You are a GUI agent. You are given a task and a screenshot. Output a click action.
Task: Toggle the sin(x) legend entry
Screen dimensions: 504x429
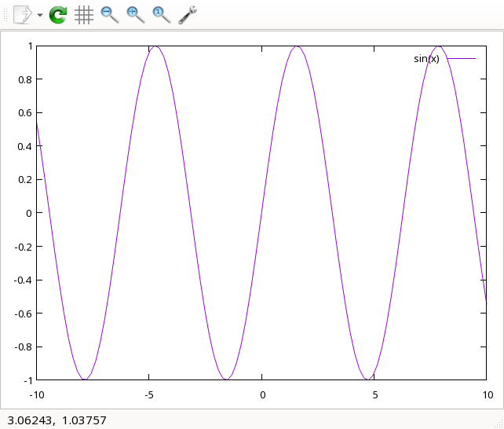(426, 59)
